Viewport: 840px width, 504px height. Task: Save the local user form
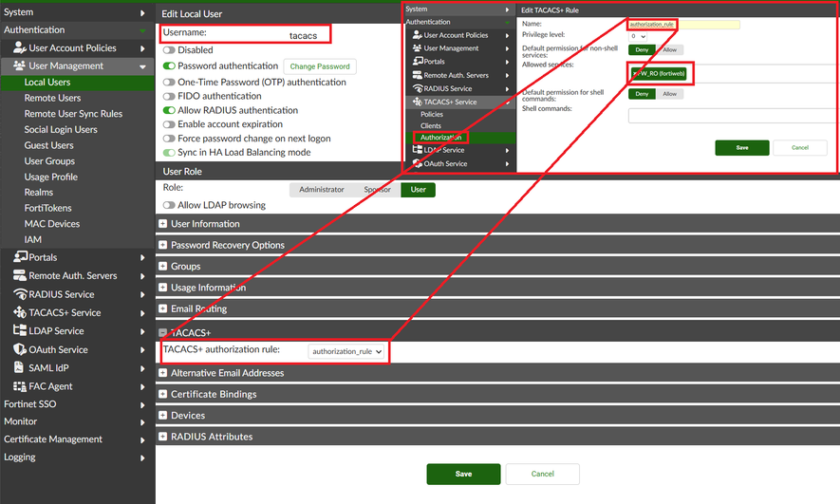click(463, 474)
